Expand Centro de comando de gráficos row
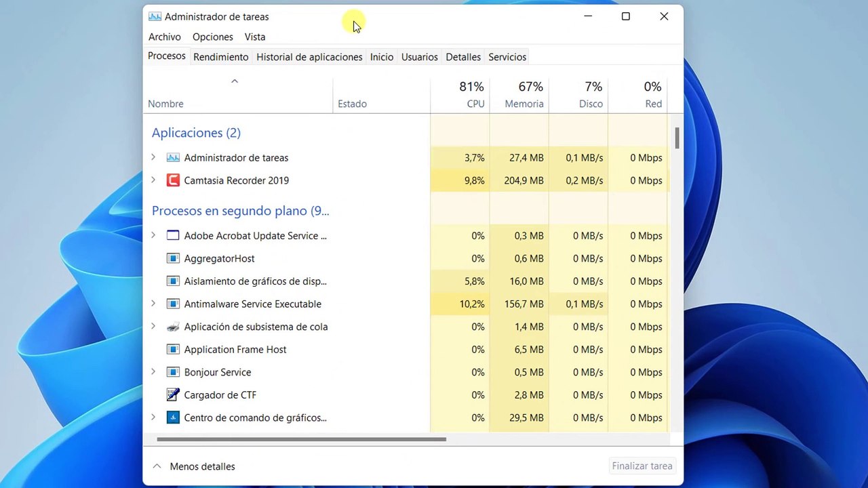Screen dimensions: 868x488 [153, 418]
